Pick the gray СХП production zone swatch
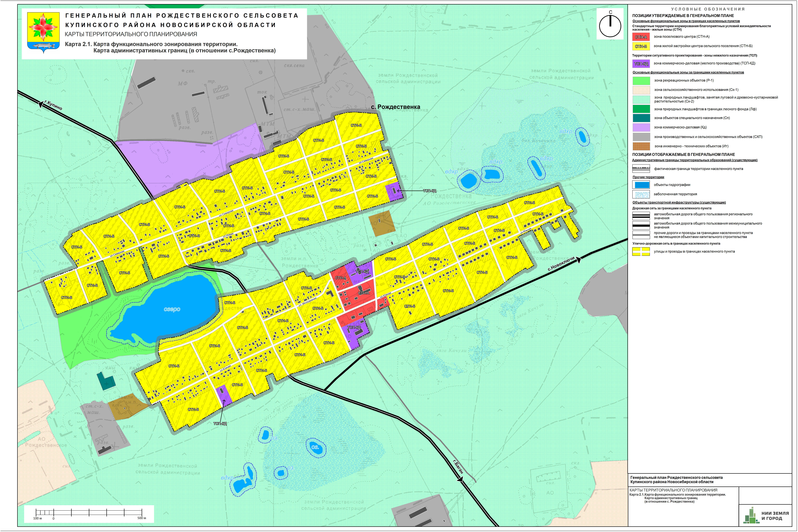Screen dimensions: 798x532 (641, 137)
